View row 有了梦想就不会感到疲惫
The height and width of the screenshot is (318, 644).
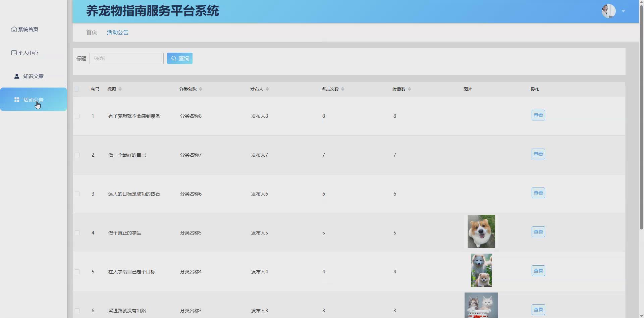(x=538, y=115)
